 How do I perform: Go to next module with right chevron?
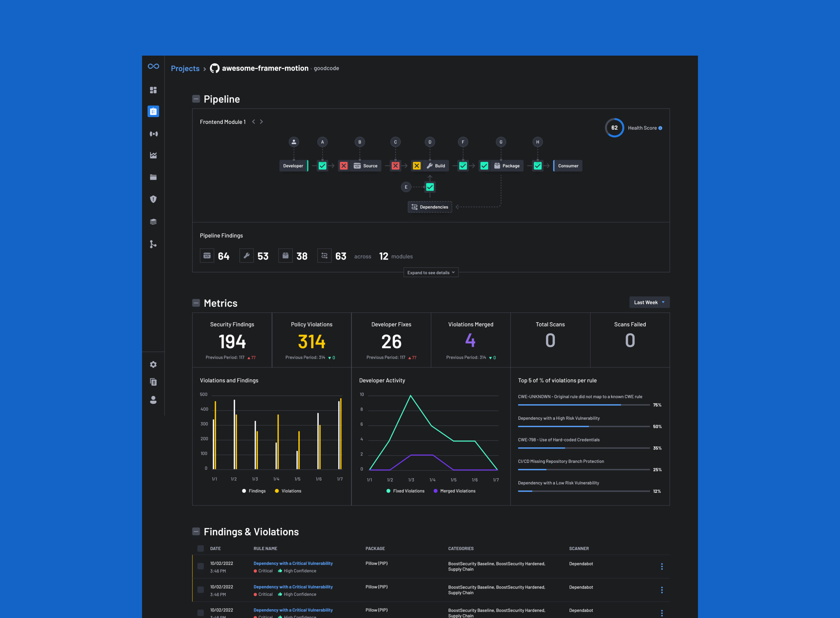click(261, 121)
